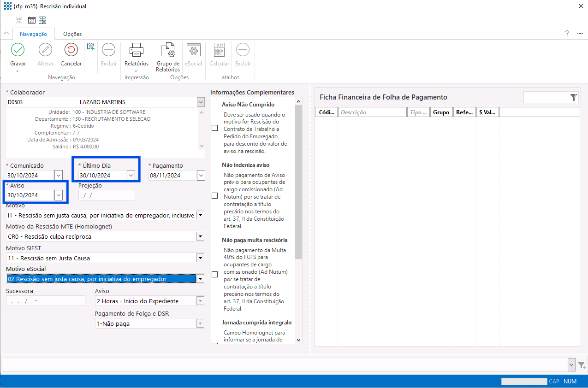Click the Informações Complementares scrollbar down arrow
Screen dimensions: 588x388
pyautogui.click(x=298, y=340)
